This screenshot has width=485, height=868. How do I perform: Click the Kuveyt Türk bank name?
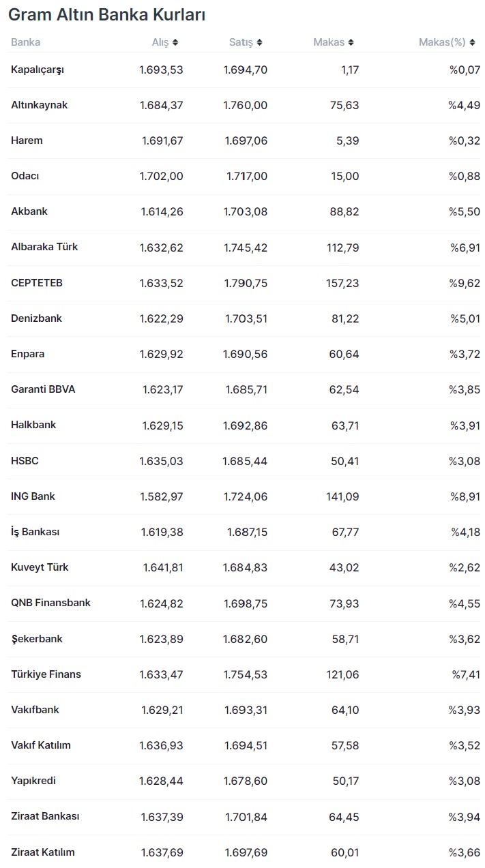point(40,567)
